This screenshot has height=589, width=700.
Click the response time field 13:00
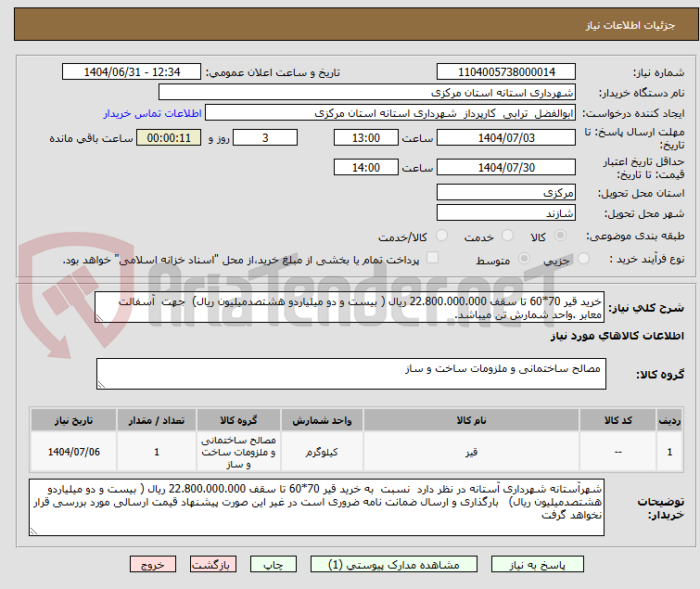point(365,137)
